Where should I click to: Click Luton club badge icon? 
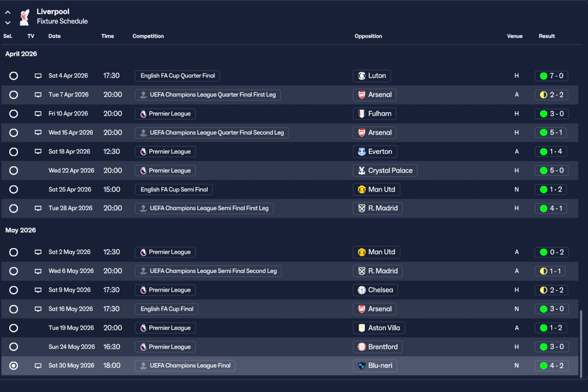click(x=362, y=76)
